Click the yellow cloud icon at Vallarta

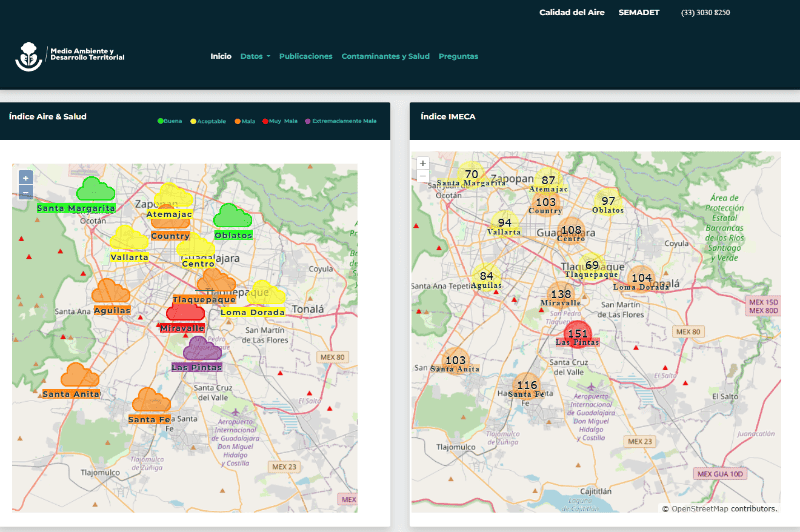(x=128, y=239)
